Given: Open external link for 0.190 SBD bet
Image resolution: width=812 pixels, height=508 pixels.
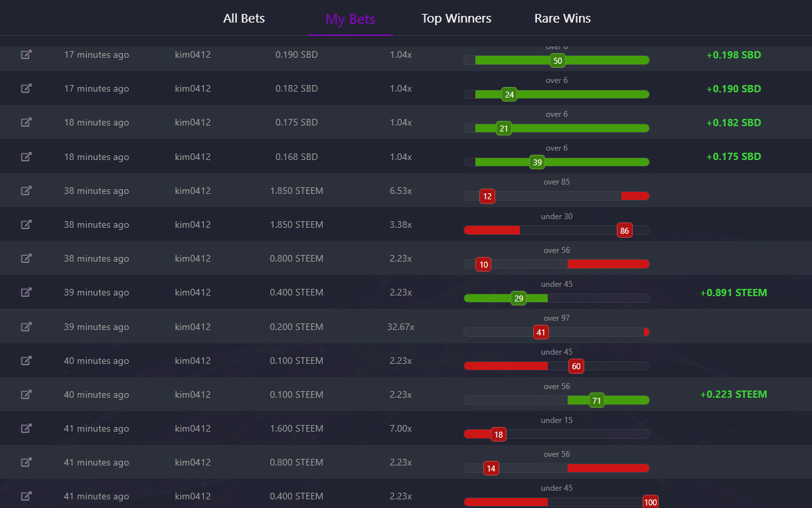Looking at the screenshot, I should 26,54.
